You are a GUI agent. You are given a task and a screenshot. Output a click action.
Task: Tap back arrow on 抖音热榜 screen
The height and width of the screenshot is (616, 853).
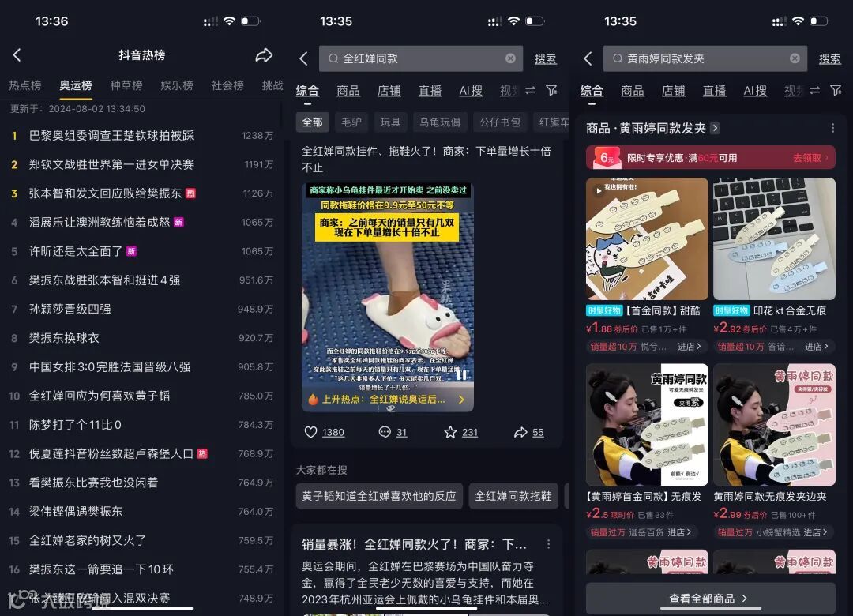pyautogui.click(x=17, y=55)
